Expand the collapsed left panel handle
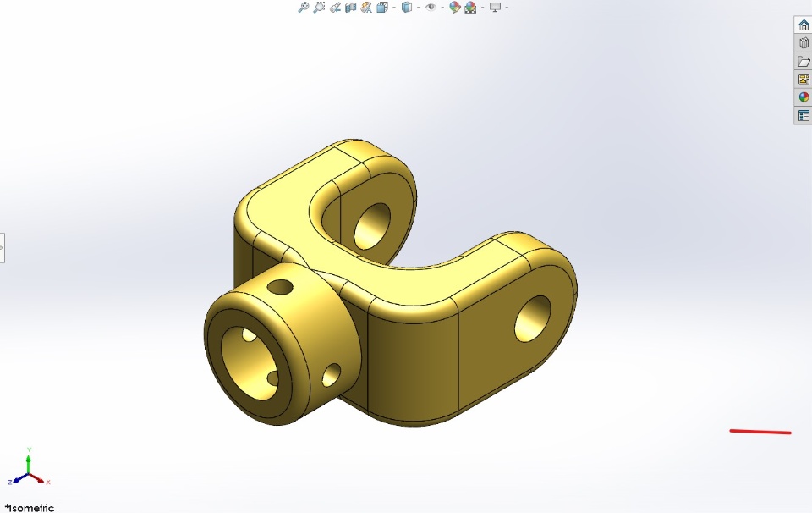812x513 pixels. coord(2,248)
